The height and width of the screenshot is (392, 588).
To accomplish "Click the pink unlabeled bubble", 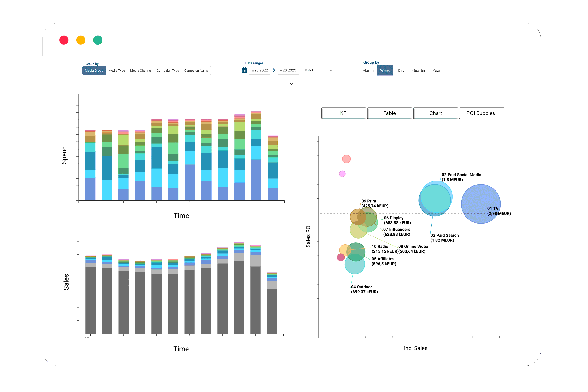I will (x=346, y=159).
